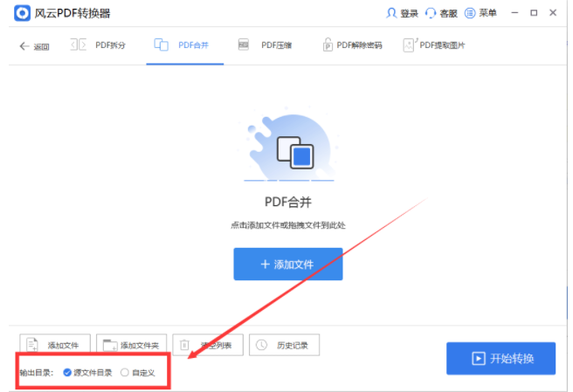Open 历史记录 history clock button
The image size is (573, 392).
[x=284, y=345]
